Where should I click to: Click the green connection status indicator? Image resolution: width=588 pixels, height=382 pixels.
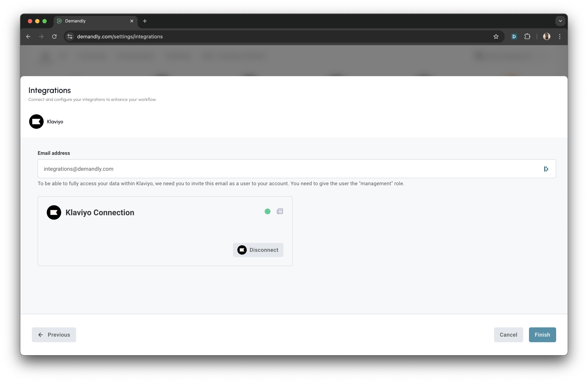tap(267, 211)
